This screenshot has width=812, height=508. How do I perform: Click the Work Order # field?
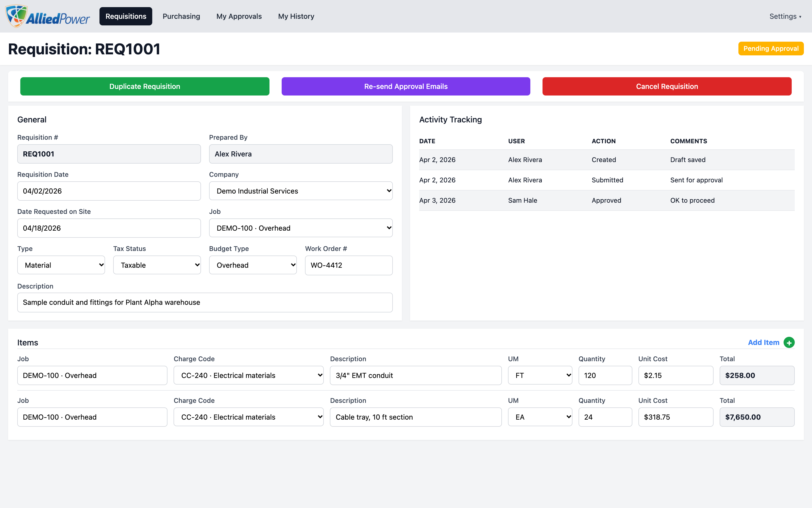pos(349,265)
